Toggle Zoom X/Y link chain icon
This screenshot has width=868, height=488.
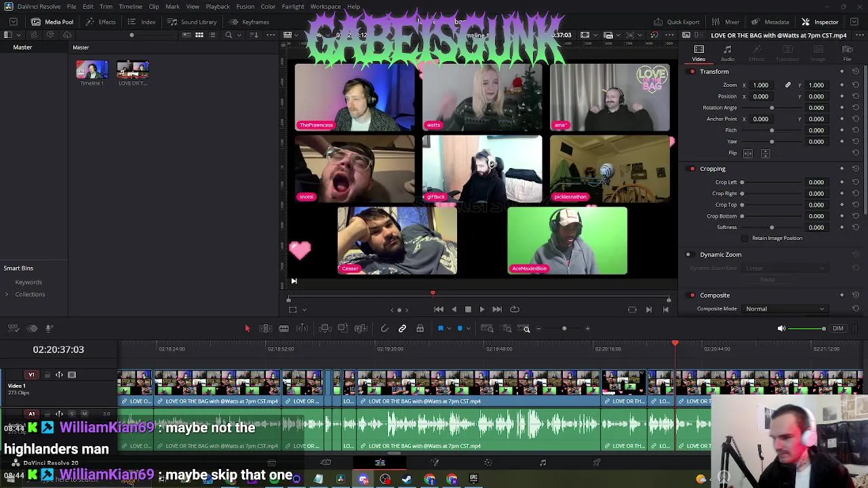coord(787,85)
